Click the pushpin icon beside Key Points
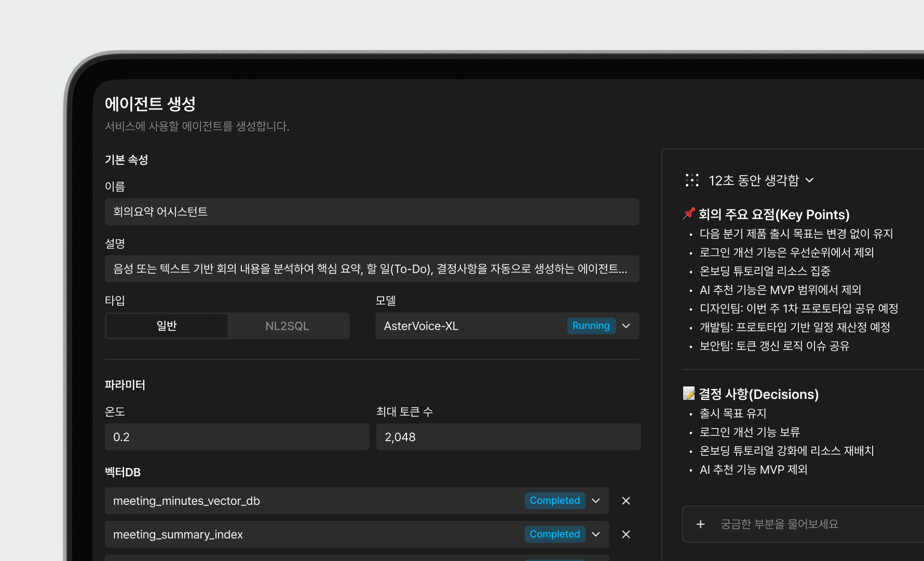 (689, 213)
